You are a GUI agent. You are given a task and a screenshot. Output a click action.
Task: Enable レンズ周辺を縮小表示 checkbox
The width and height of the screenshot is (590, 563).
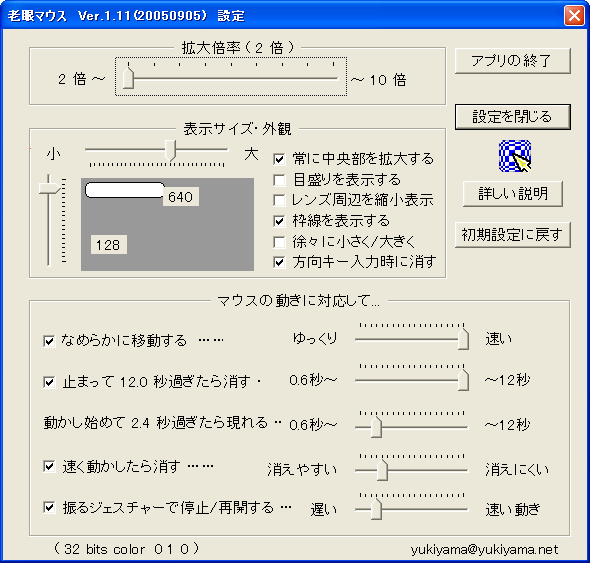[x=279, y=200]
